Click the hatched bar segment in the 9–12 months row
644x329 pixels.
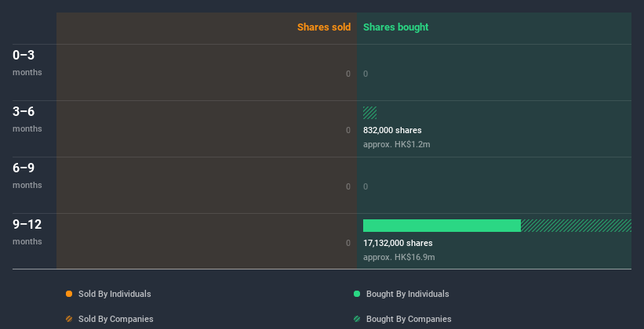(x=576, y=226)
